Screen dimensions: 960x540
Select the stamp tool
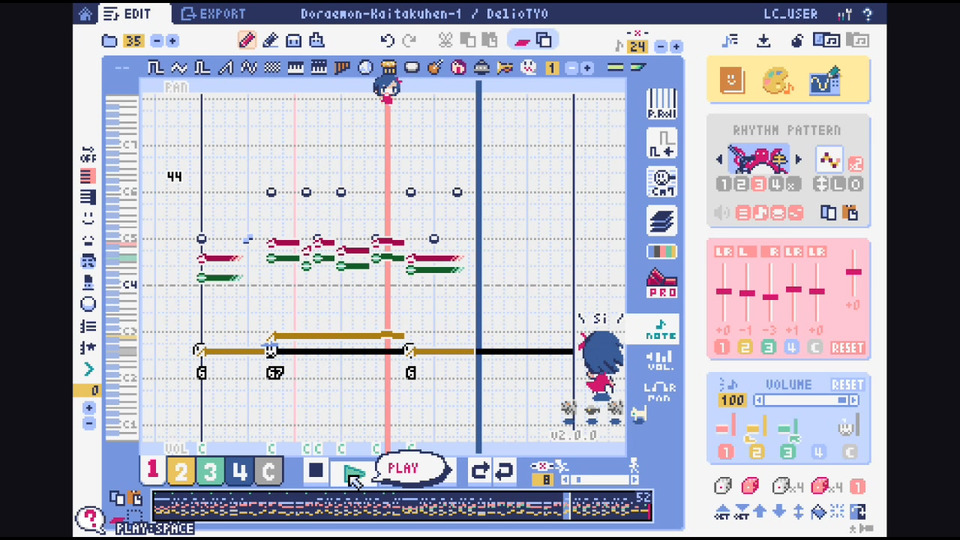click(317, 40)
